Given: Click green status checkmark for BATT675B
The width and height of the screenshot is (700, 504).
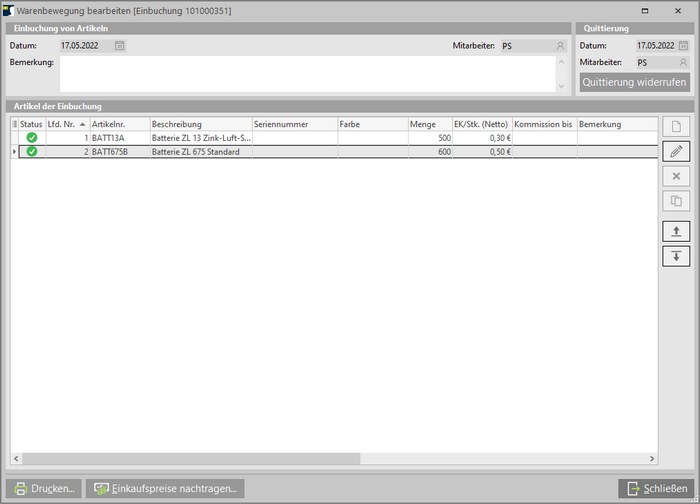Looking at the screenshot, I should 32,152.
